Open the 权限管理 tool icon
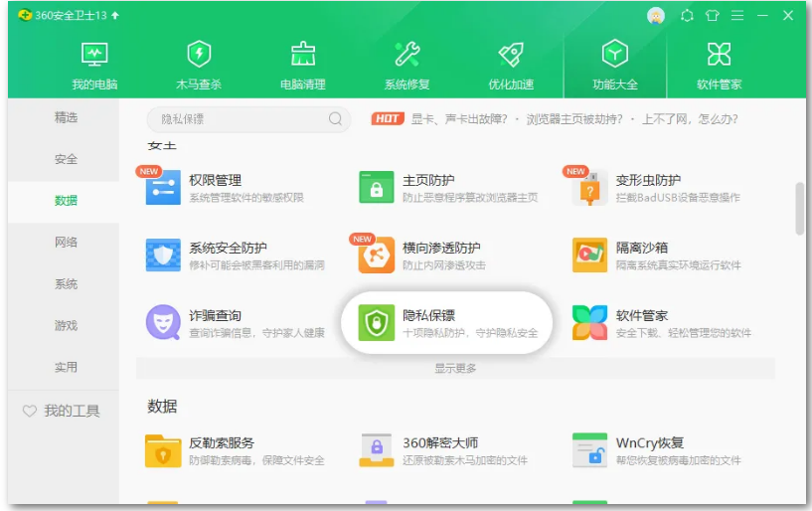The width and height of the screenshot is (812, 511). 163,187
